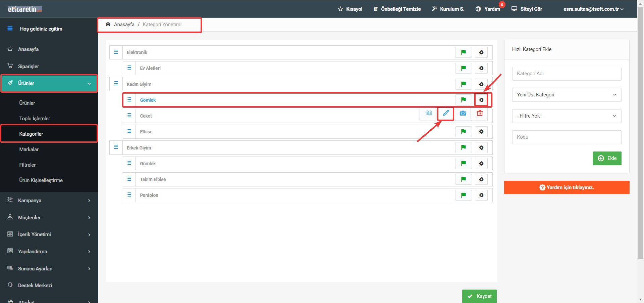Click Anasayfa breadcrumb link
The width and height of the screenshot is (644, 303).
point(124,25)
